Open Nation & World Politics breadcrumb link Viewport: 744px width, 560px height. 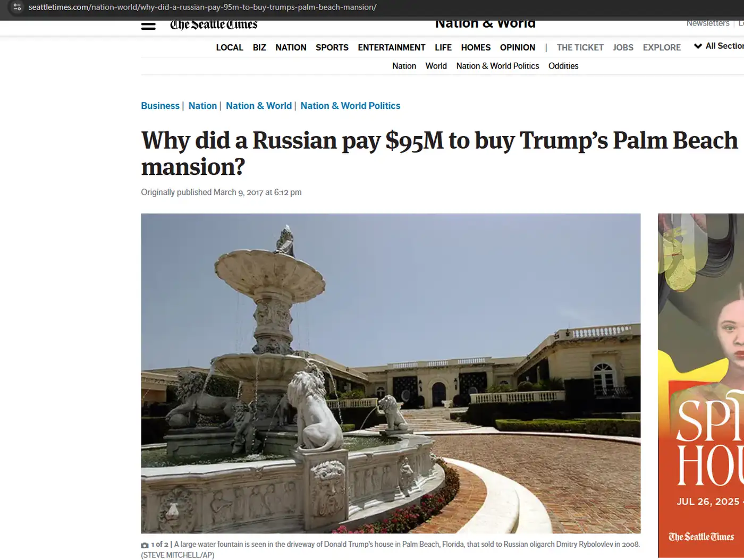pyautogui.click(x=350, y=106)
